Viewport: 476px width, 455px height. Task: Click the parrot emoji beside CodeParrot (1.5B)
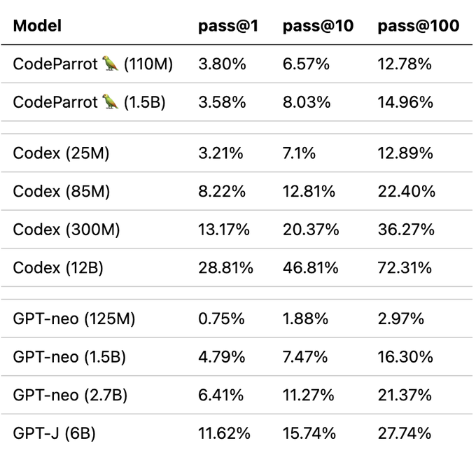tap(111, 102)
